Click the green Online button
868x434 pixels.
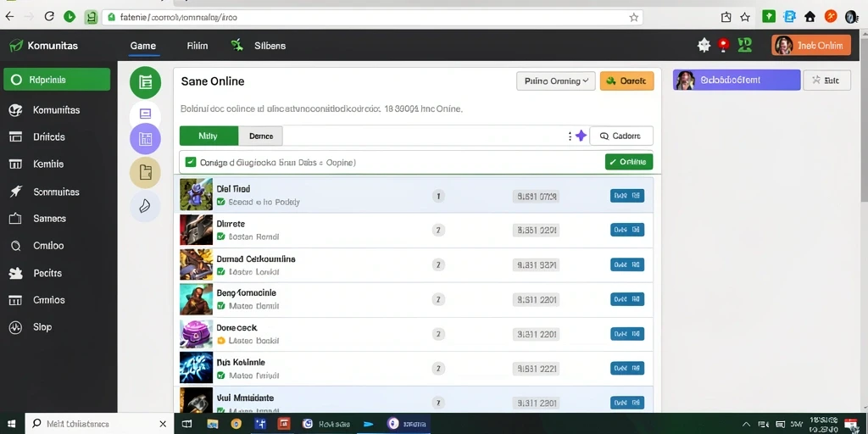629,162
